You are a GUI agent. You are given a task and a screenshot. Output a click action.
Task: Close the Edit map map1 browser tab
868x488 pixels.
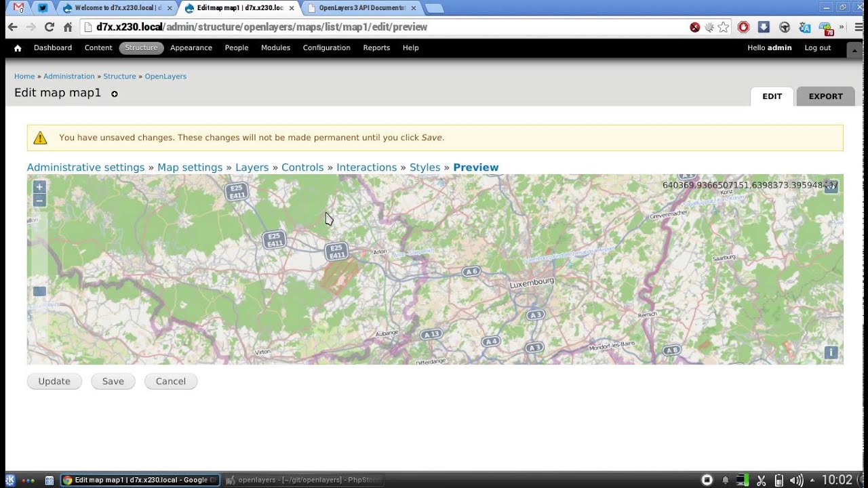coord(292,8)
